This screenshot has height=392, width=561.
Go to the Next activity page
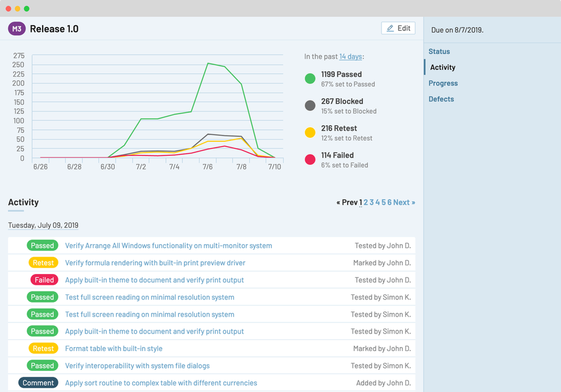[x=404, y=202]
